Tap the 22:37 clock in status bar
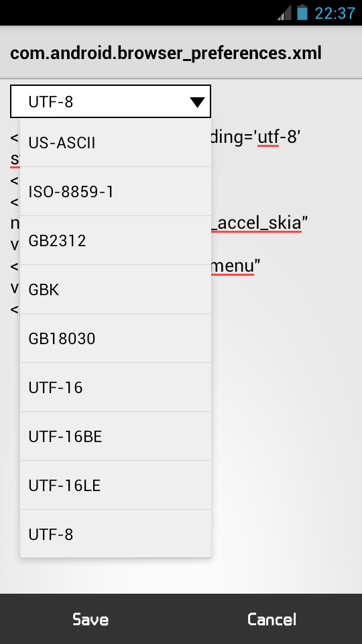Viewport: 362px width, 644px height. (335, 13)
